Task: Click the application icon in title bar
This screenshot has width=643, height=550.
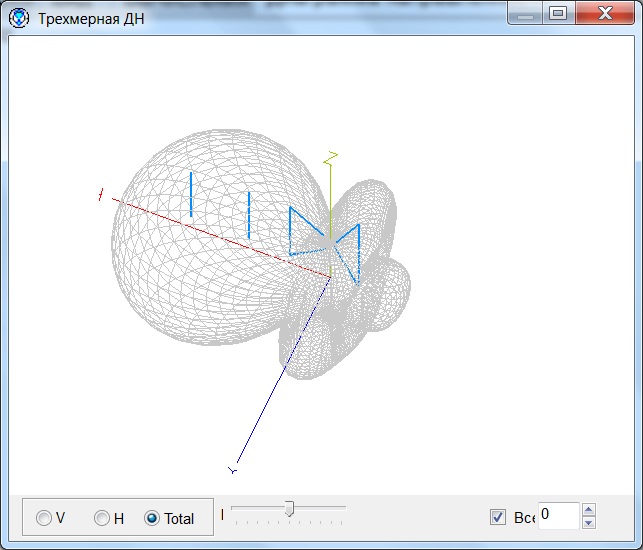Action: (x=18, y=19)
